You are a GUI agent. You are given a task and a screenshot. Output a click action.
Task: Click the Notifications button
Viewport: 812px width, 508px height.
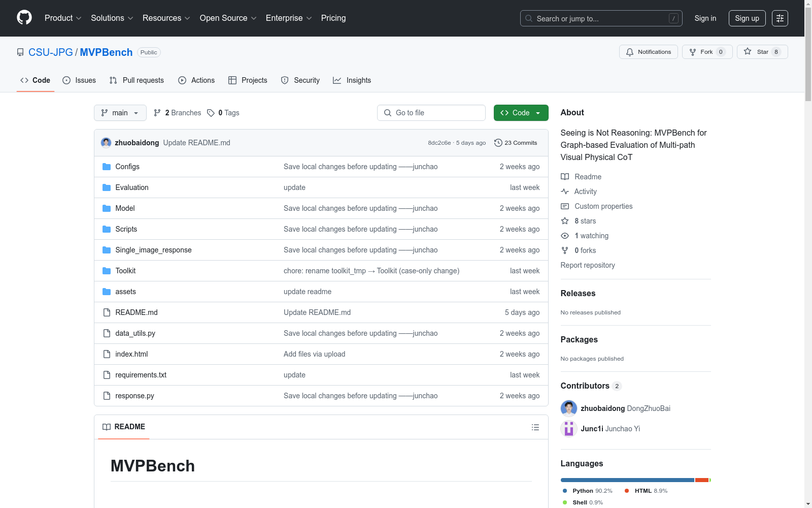coord(649,52)
